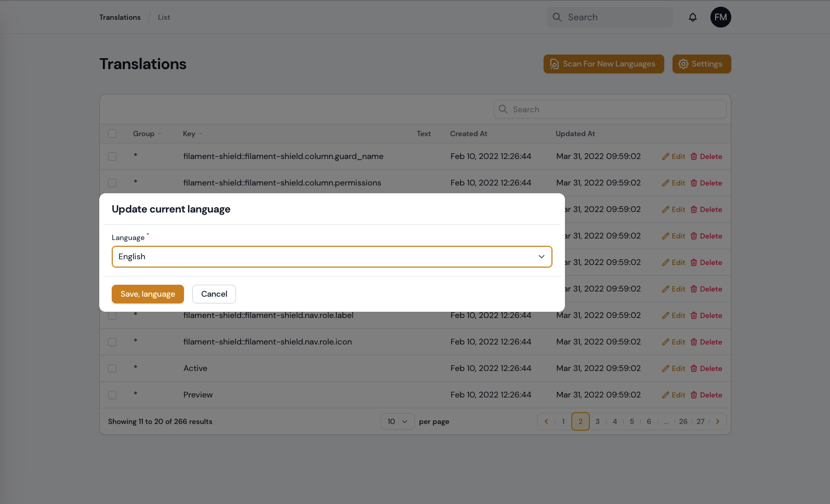Open the notifications bell icon
Image resolution: width=830 pixels, height=504 pixels.
point(692,17)
